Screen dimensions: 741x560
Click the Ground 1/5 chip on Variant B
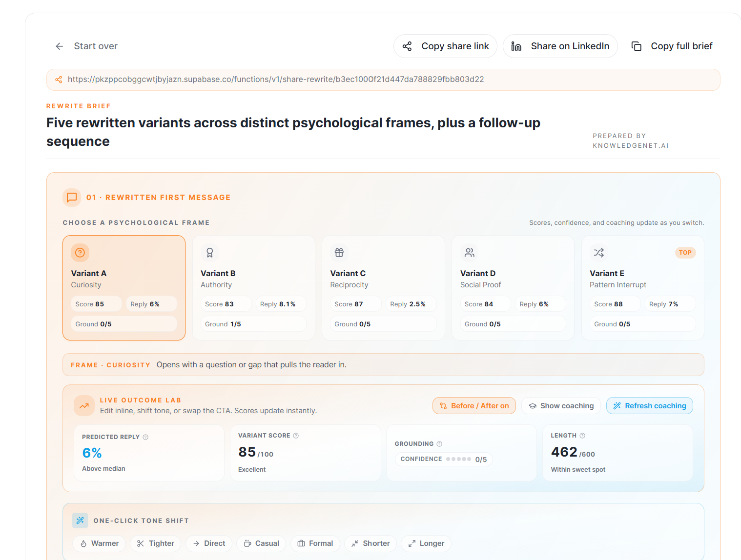[253, 324]
